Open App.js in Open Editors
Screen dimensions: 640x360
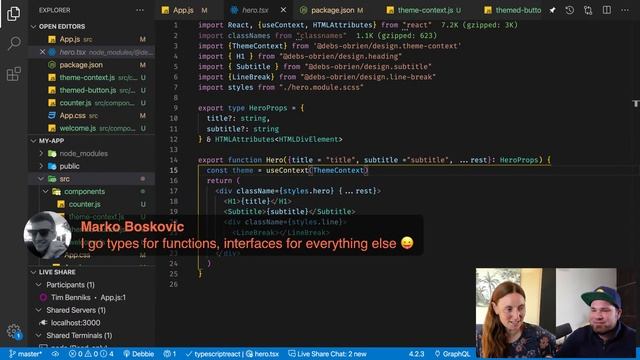click(x=92, y=39)
